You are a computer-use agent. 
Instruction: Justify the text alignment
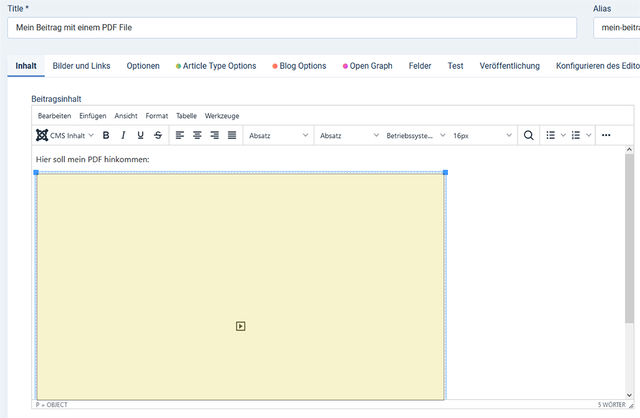[x=232, y=135]
